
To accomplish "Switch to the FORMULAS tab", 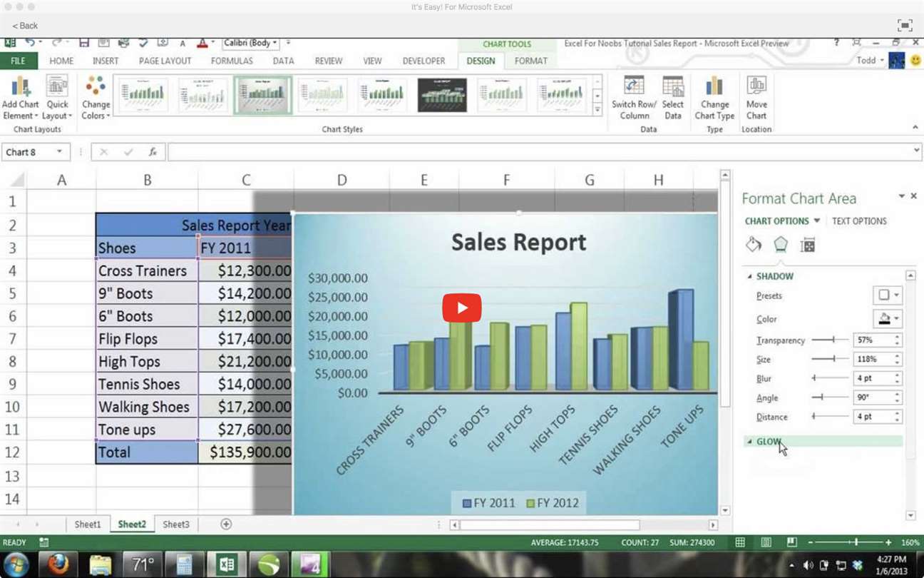I will (232, 61).
